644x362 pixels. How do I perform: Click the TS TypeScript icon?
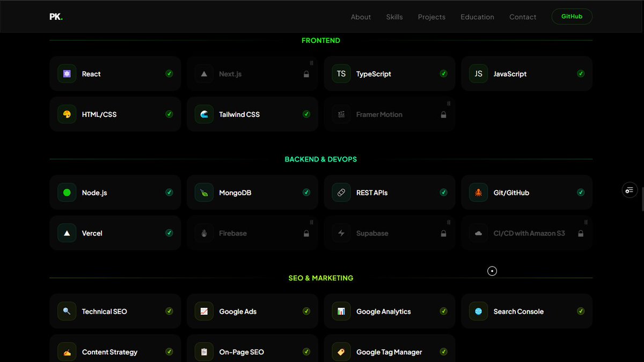(x=341, y=74)
